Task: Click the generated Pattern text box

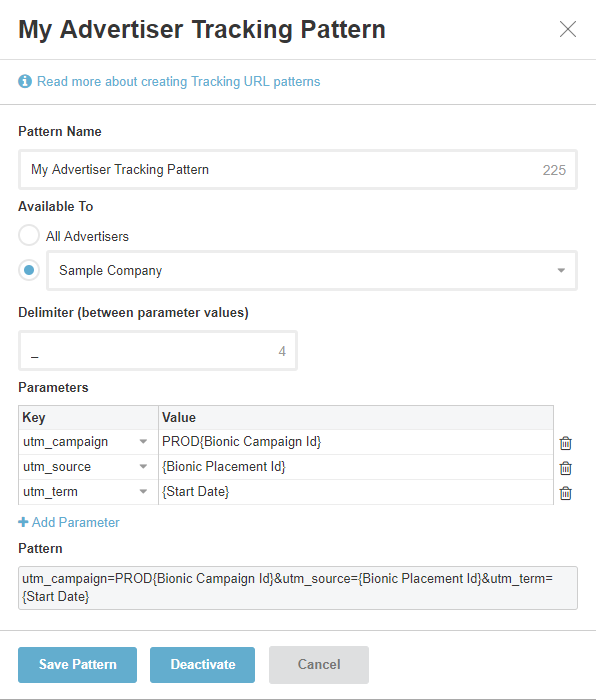Action: [298, 588]
